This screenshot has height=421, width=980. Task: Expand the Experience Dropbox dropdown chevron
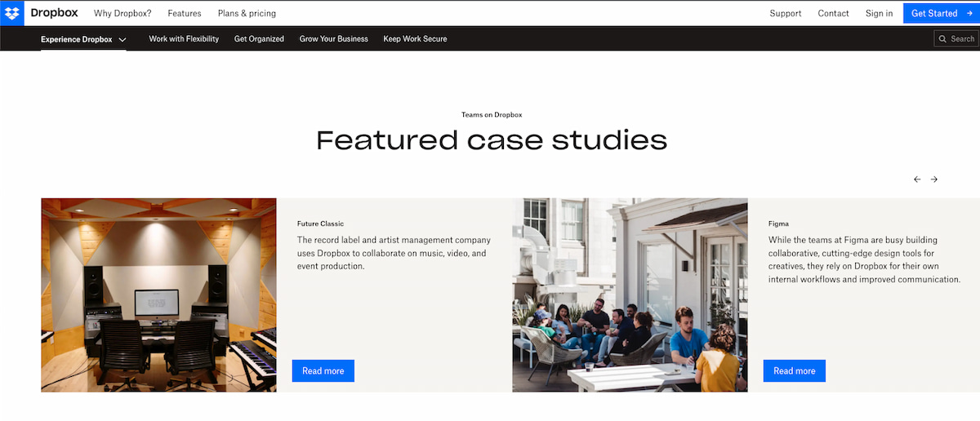[122, 39]
